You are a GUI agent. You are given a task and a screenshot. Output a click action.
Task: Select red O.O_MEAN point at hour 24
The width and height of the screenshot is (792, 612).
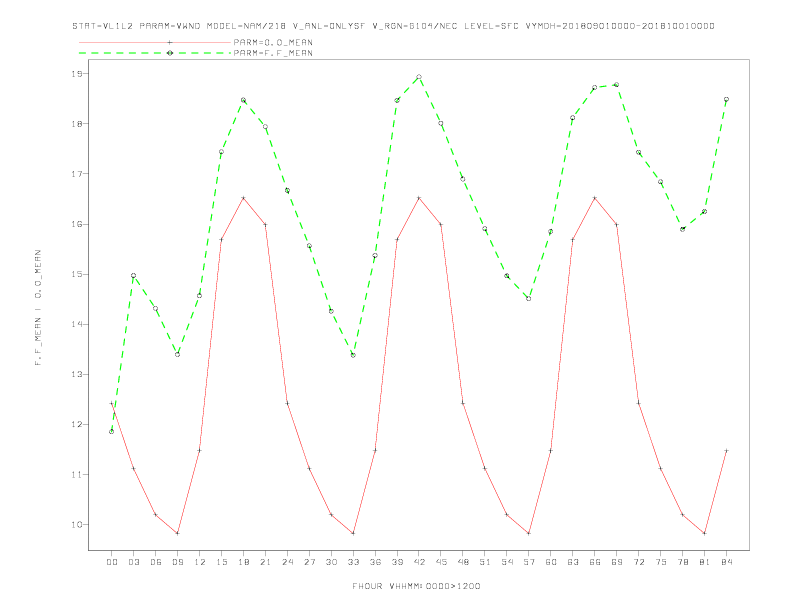point(287,403)
